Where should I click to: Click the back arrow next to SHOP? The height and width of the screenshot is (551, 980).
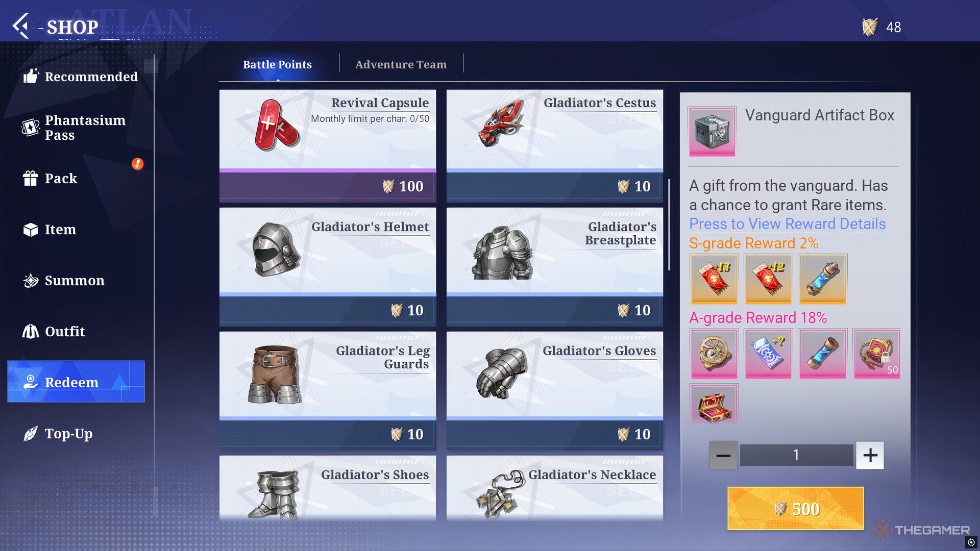21,26
